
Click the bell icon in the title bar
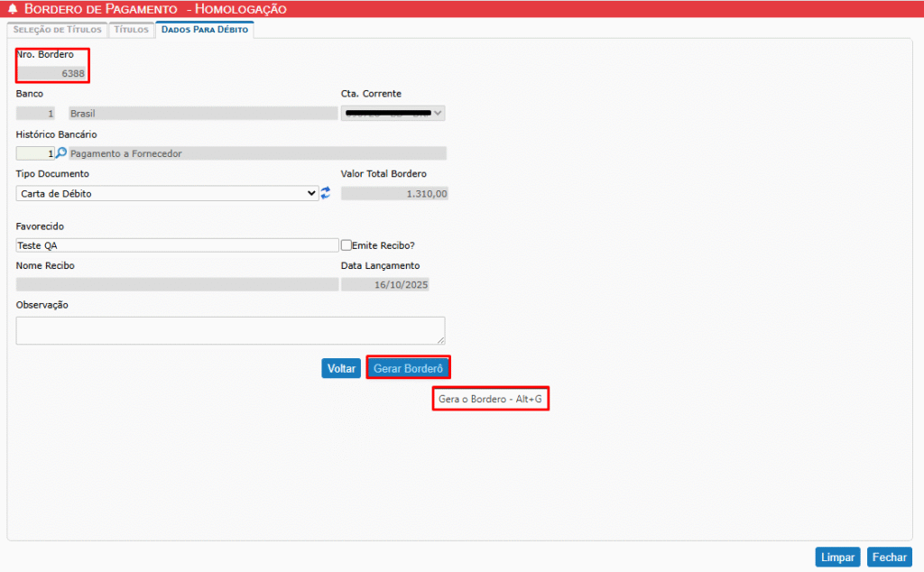(x=12, y=8)
